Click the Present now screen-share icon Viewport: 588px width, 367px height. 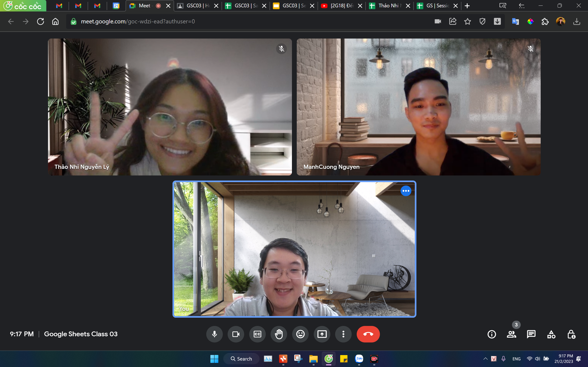pyautogui.click(x=322, y=334)
